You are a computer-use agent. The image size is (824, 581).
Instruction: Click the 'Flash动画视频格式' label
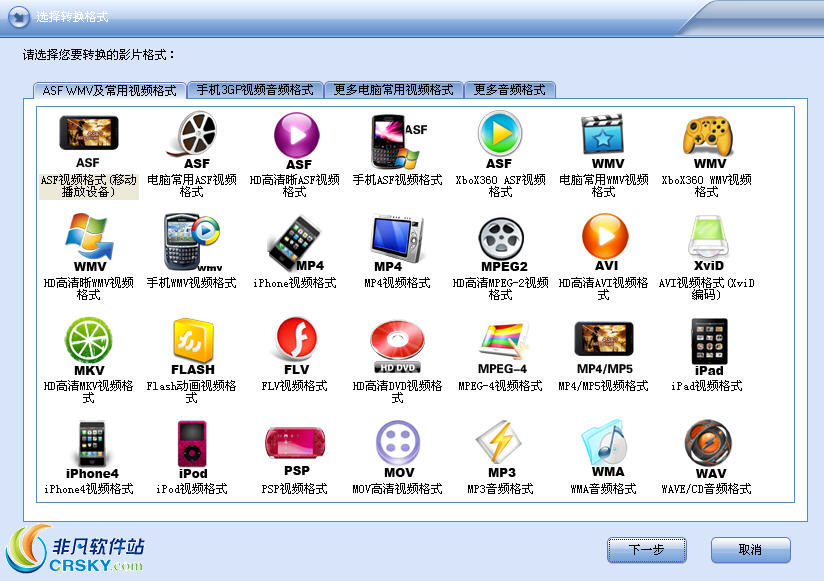(x=191, y=392)
